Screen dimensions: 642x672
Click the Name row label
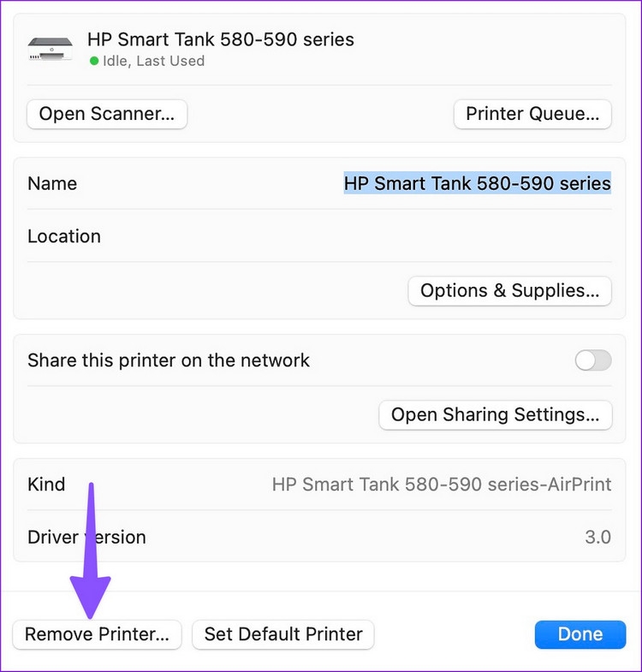pos(52,183)
